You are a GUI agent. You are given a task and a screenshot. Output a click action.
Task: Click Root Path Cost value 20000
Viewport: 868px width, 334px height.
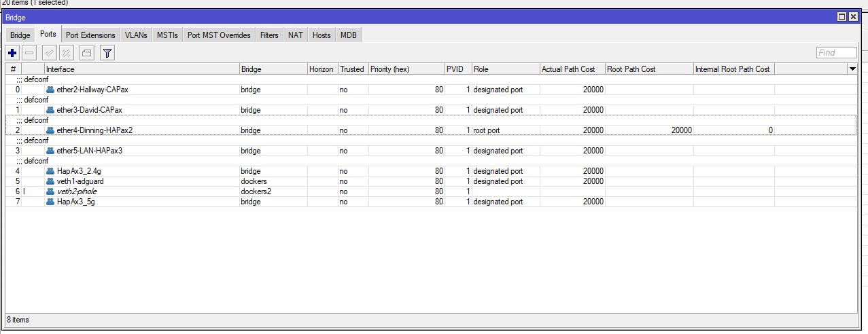click(681, 130)
